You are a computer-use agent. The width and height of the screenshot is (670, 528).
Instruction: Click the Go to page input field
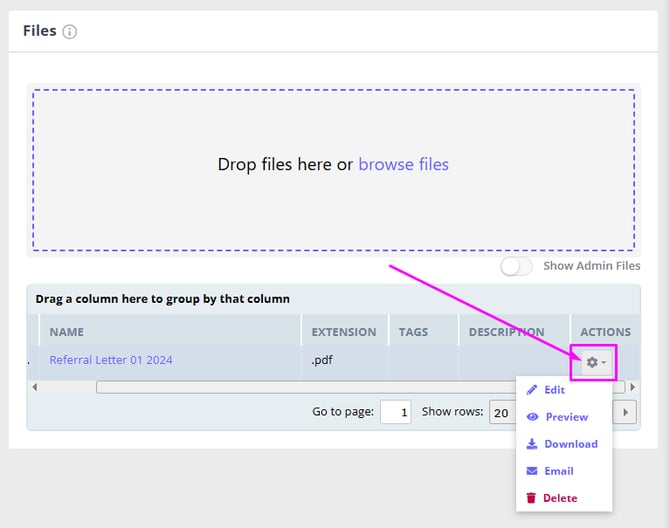tap(395, 412)
